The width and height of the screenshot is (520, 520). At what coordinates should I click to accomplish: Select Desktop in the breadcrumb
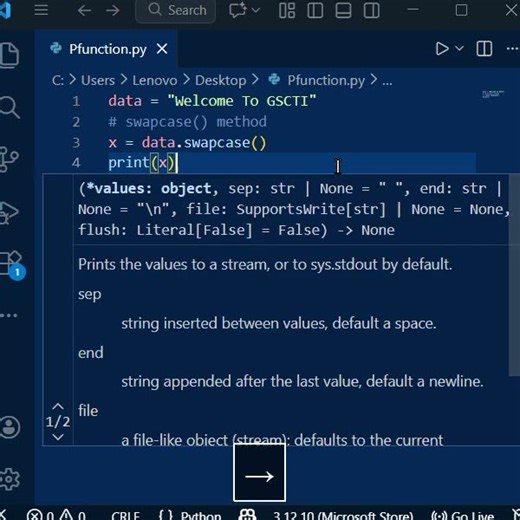220,80
